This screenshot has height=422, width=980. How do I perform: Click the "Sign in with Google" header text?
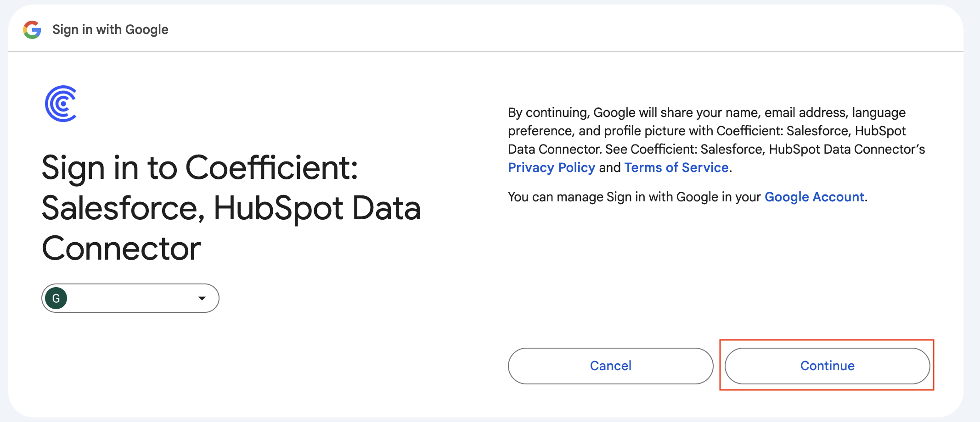(x=110, y=30)
